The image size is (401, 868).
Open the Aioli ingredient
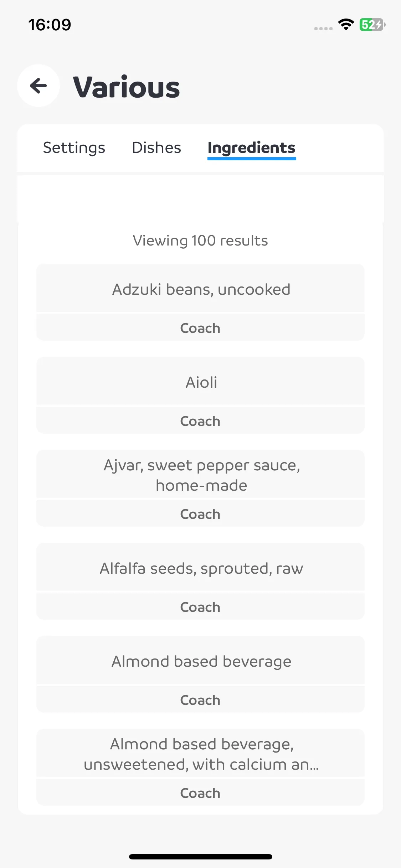point(200,381)
